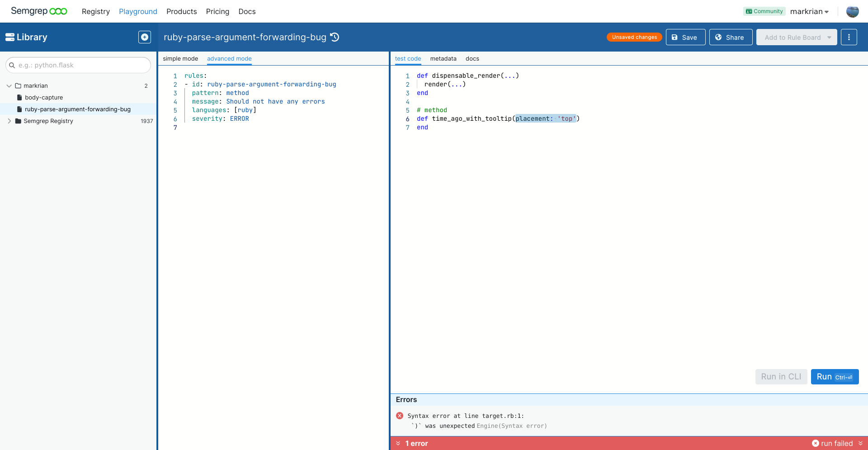868x450 pixels.
Task: Run the rule with Run button
Action: click(835, 377)
